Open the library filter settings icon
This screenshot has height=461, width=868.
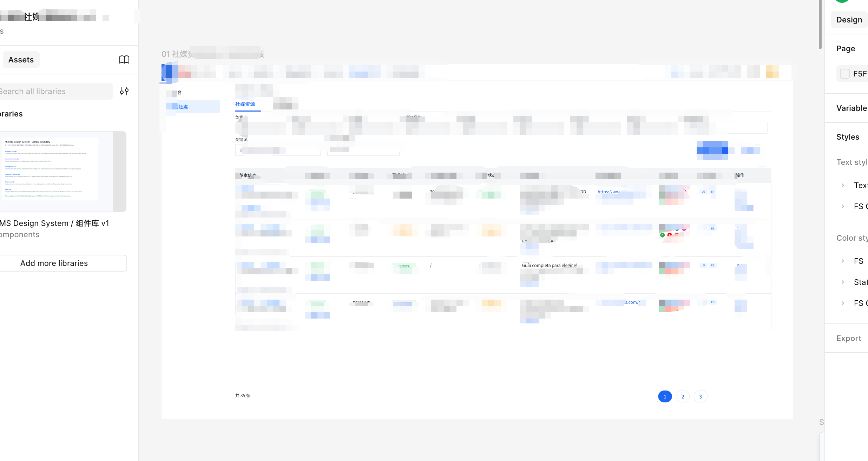124,91
